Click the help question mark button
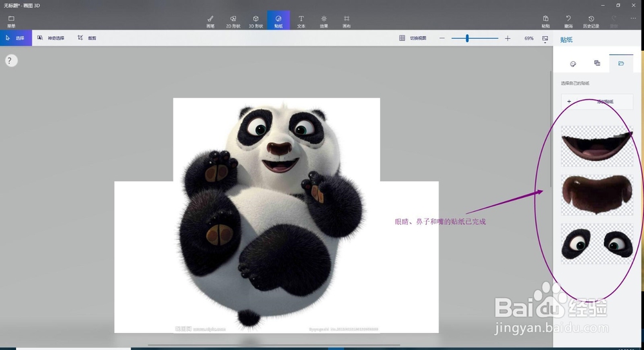 tap(11, 61)
